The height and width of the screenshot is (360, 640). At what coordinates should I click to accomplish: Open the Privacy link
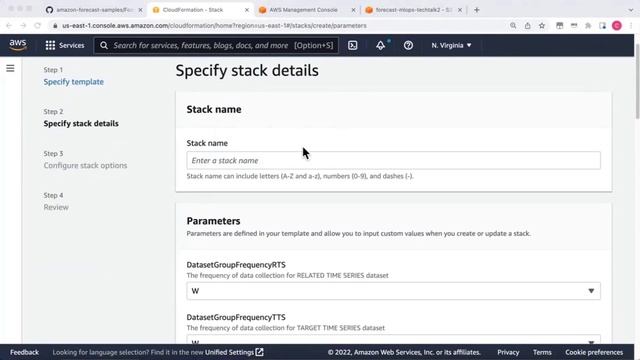[508, 352]
